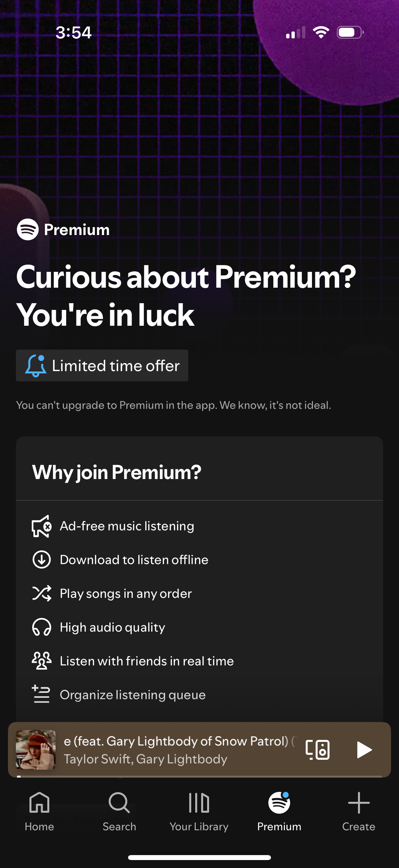Image resolution: width=399 pixels, height=868 pixels.
Task: Tap the download to listen offline icon
Action: pos(41,560)
